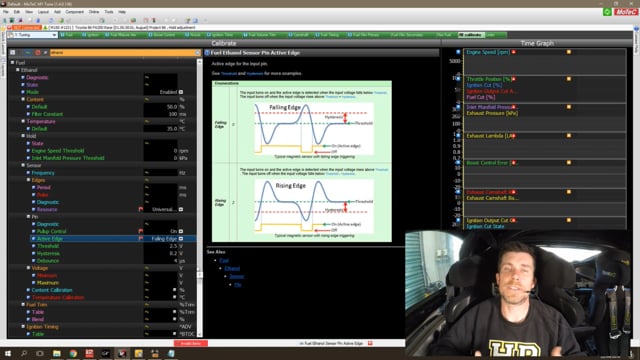This screenshot has height=360, width=640.
Task: Open the Tools menu
Action: pyautogui.click(x=109, y=12)
